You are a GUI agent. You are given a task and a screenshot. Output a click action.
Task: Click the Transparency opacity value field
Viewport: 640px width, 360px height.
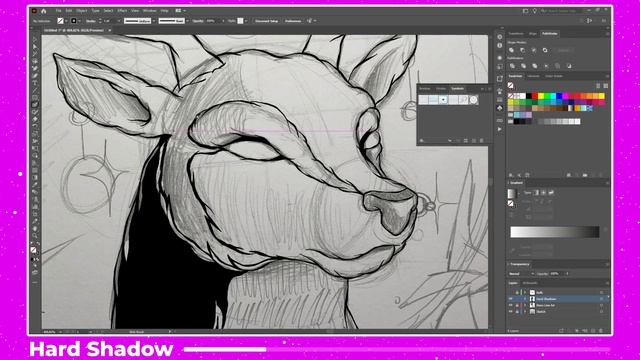(555, 273)
